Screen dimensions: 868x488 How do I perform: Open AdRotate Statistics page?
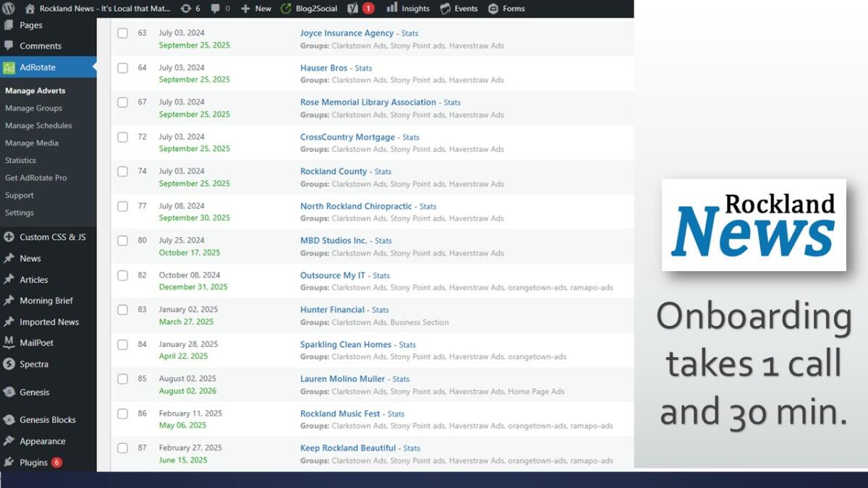click(x=20, y=160)
